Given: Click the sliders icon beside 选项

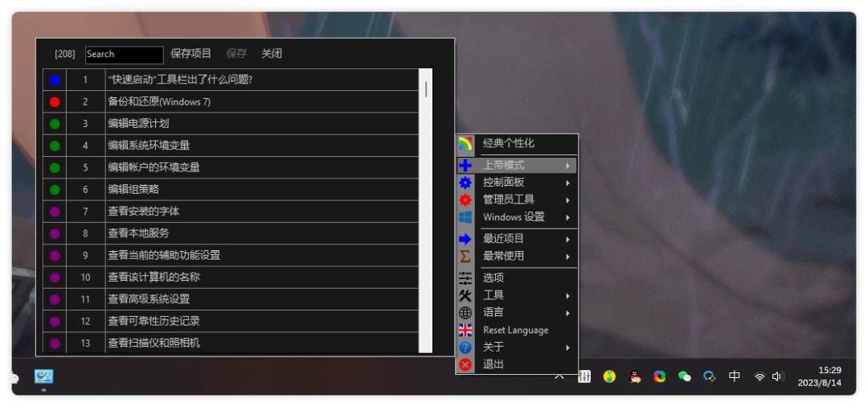Looking at the screenshot, I should [465, 278].
